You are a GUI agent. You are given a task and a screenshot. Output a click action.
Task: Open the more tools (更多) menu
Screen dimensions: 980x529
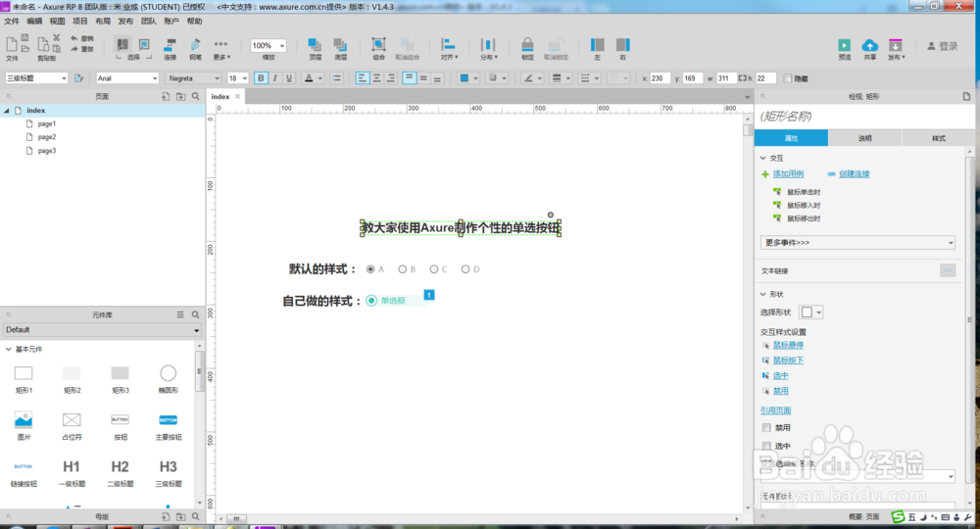221,49
